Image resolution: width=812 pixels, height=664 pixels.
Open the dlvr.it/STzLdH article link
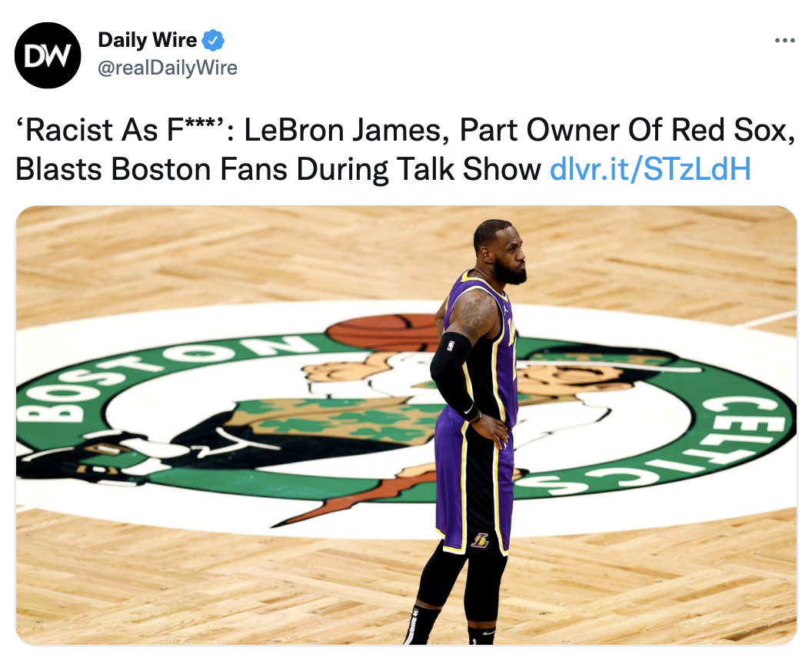650,169
